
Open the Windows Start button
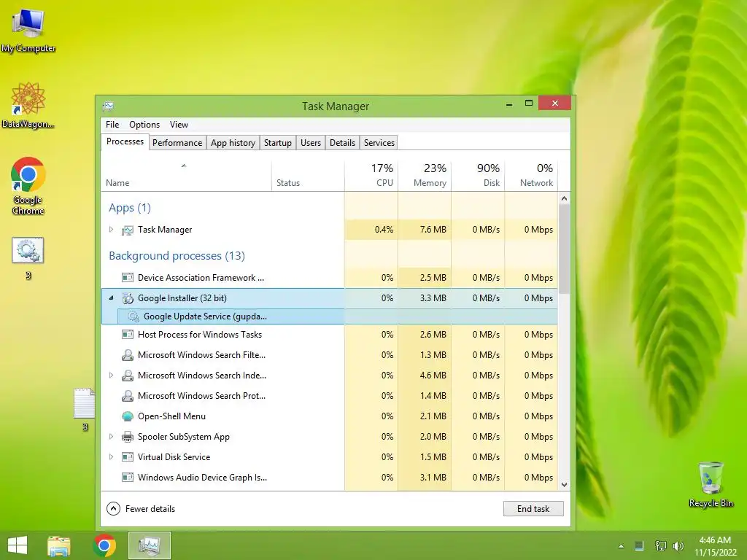click(x=18, y=545)
